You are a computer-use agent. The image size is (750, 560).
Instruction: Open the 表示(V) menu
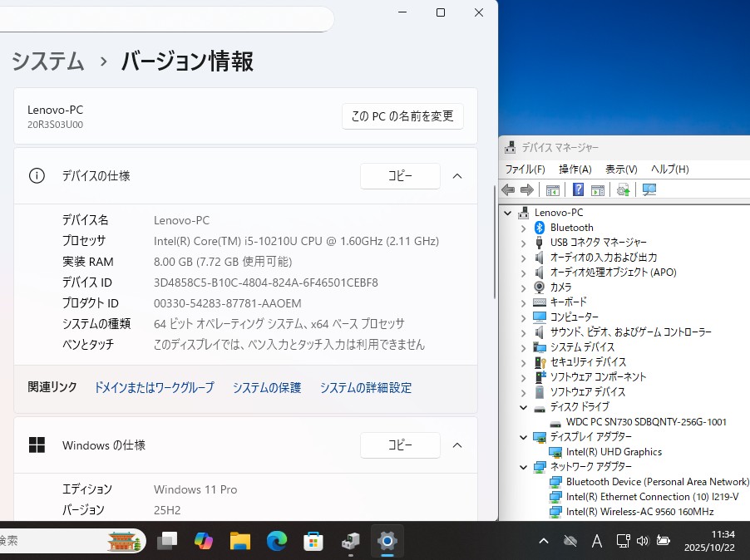pos(621,169)
